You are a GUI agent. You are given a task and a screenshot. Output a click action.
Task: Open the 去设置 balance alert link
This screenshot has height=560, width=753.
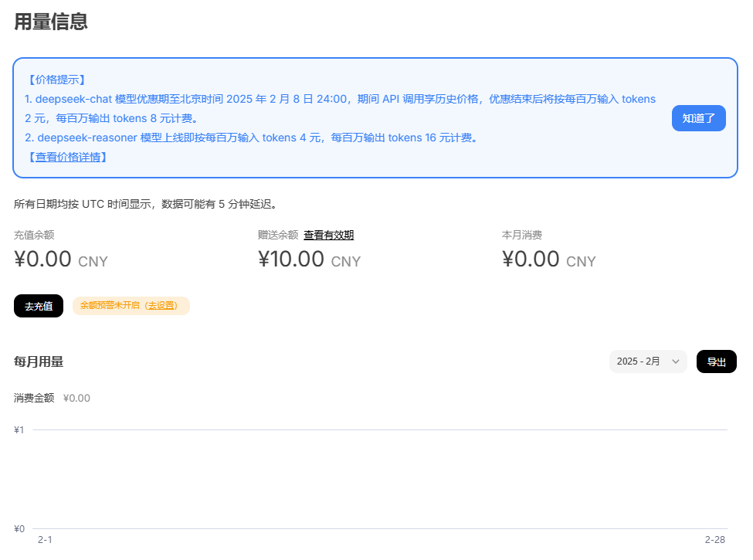tap(161, 305)
